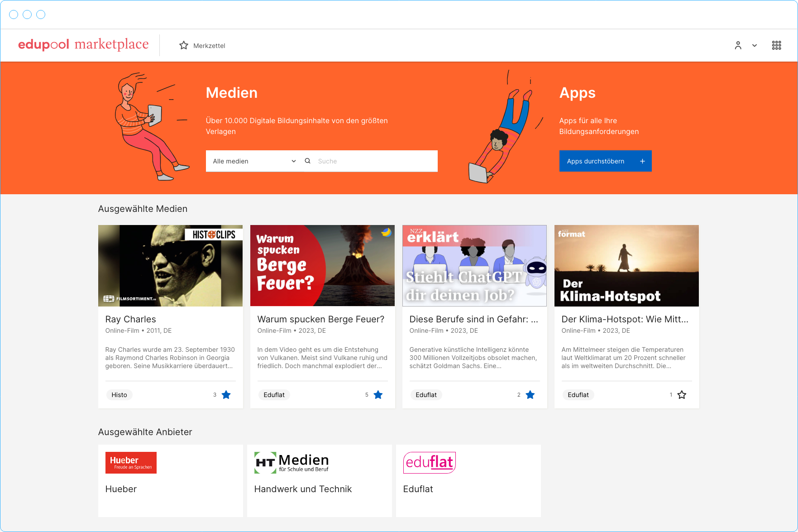The image size is (798, 532).
Task: Open the Alle medien dropdown
Action: point(254,161)
